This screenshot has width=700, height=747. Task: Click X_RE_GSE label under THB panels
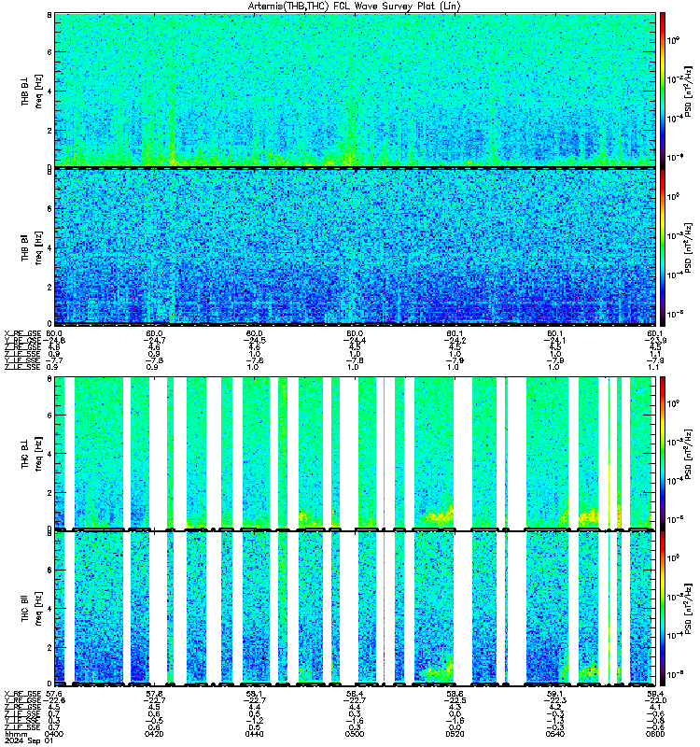coord(22,333)
